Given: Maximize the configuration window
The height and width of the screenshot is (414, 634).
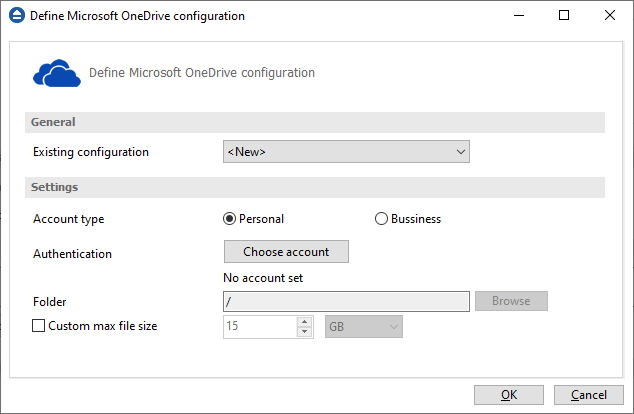Looking at the screenshot, I should [x=564, y=15].
